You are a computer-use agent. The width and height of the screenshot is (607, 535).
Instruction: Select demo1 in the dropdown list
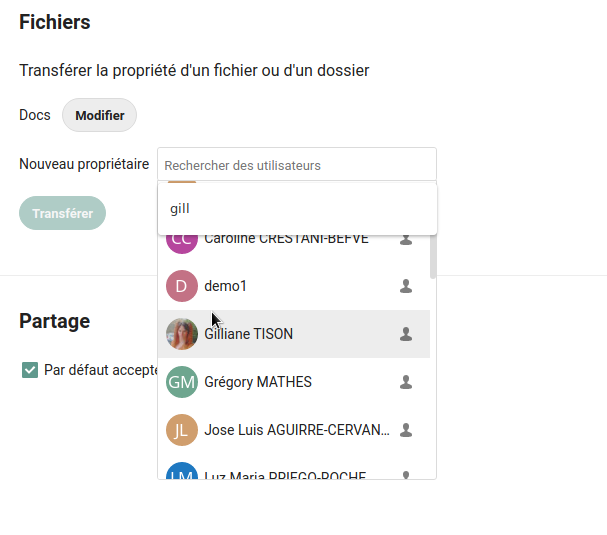[x=226, y=286]
